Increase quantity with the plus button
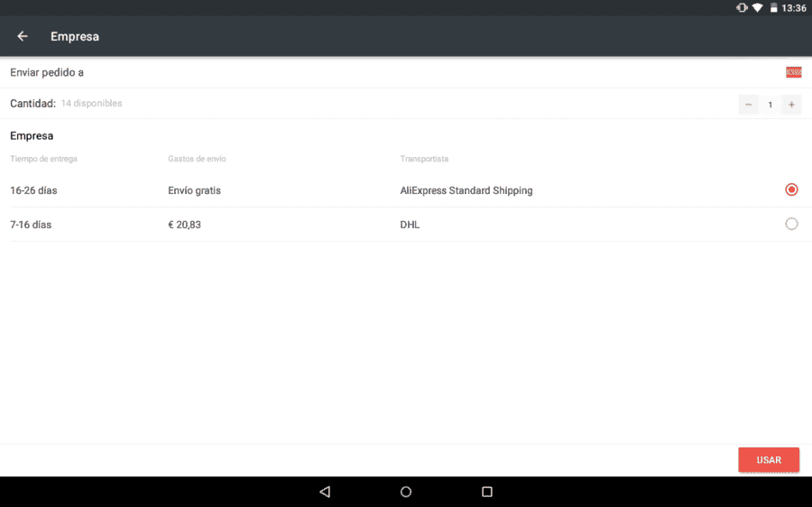Image resolution: width=812 pixels, height=507 pixels. 791,105
